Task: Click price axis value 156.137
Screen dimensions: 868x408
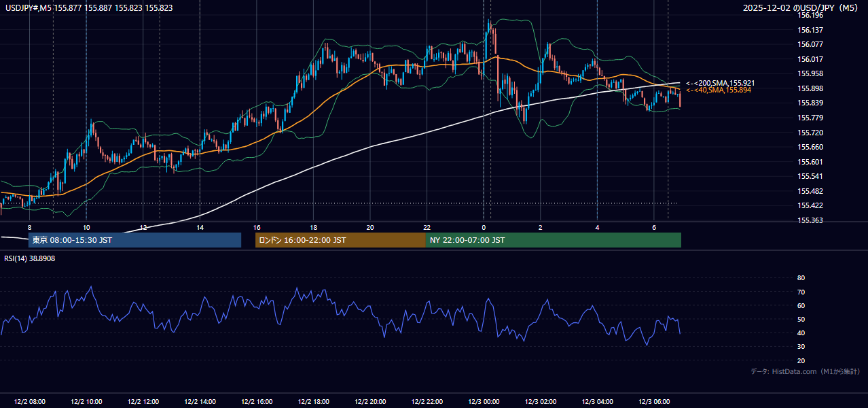Action: click(x=810, y=30)
